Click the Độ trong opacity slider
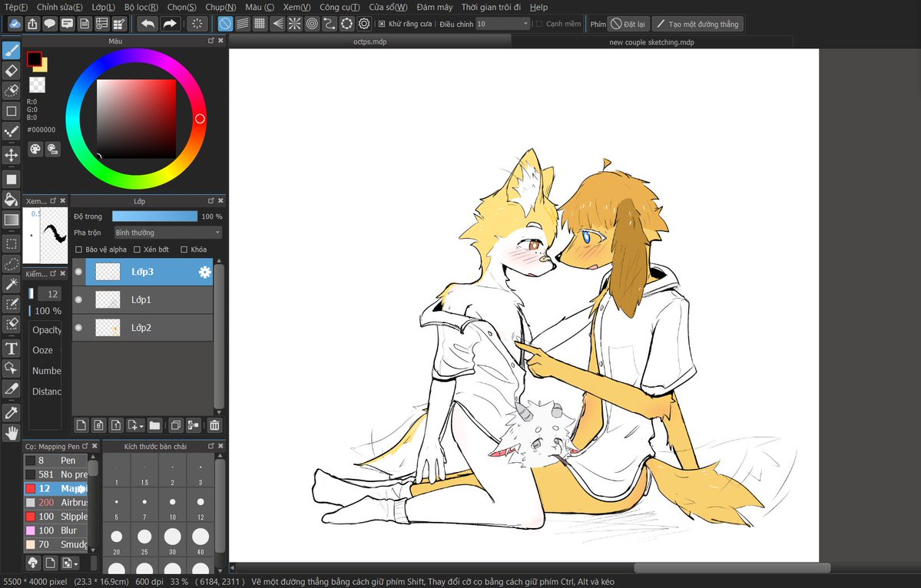 click(x=155, y=216)
